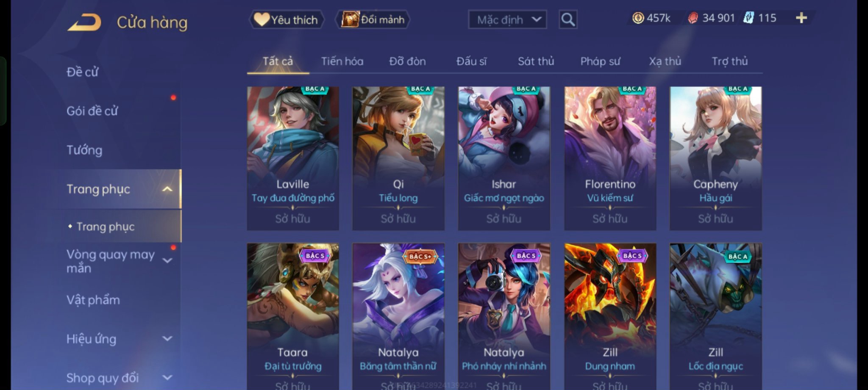Go to Tướng in the sidebar
The image size is (868, 390).
click(84, 150)
